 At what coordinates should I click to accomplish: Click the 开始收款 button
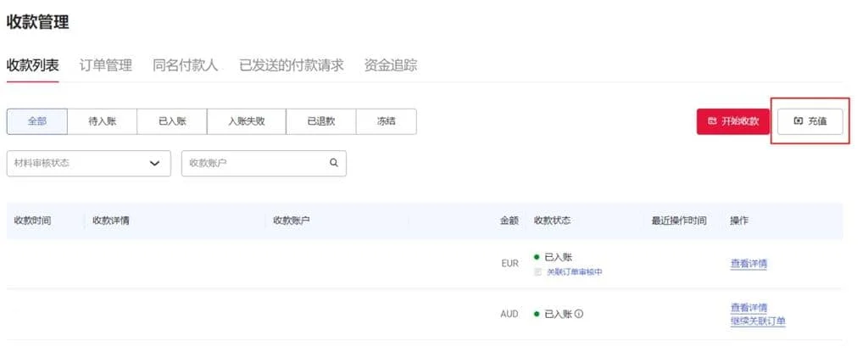[733, 121]
